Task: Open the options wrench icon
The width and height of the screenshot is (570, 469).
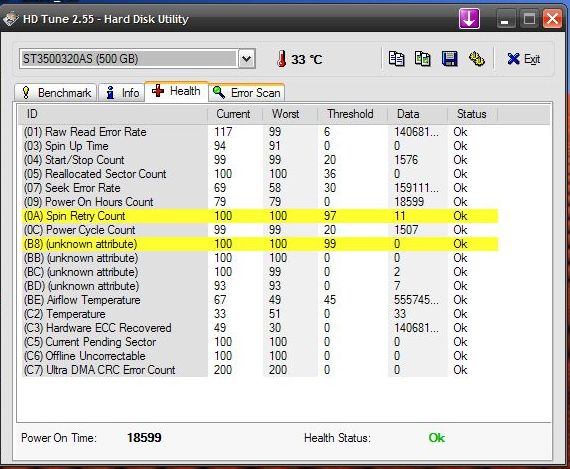Action: tap(477, 59)
